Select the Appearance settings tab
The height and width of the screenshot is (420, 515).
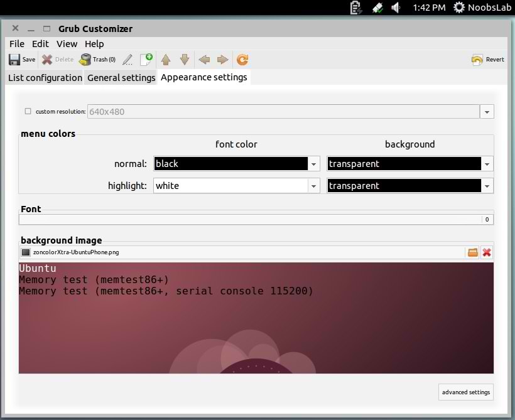204,77
